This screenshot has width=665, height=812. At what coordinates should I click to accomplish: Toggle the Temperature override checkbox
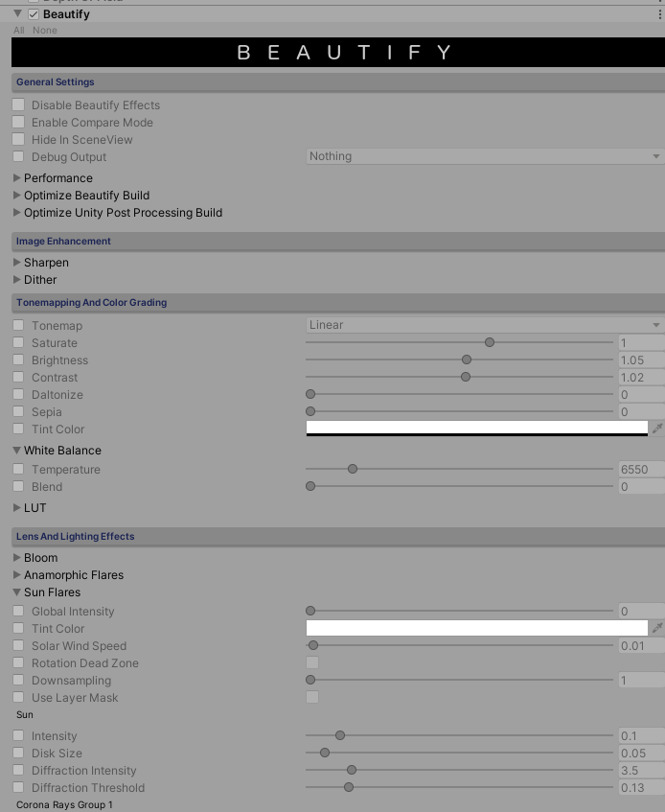(18, 469)
